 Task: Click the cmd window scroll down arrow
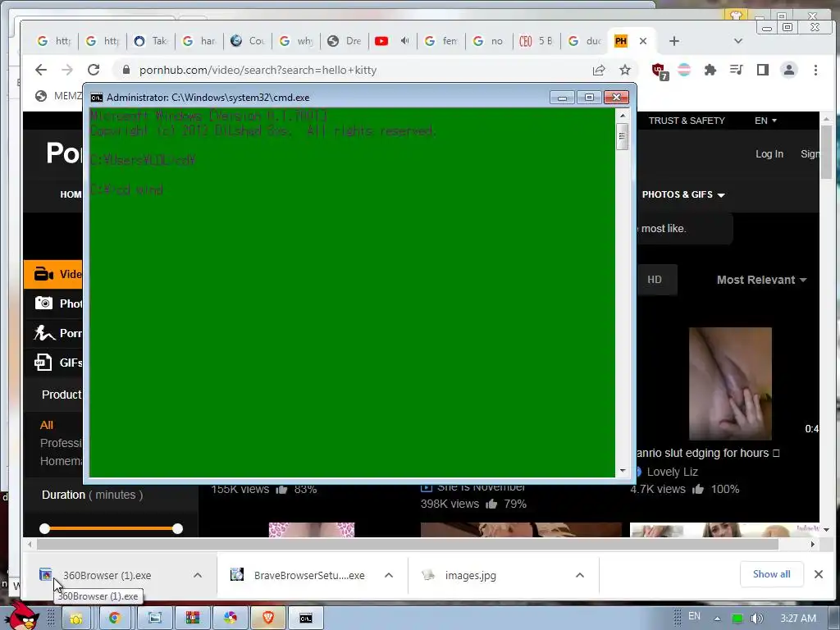point(622,470)
